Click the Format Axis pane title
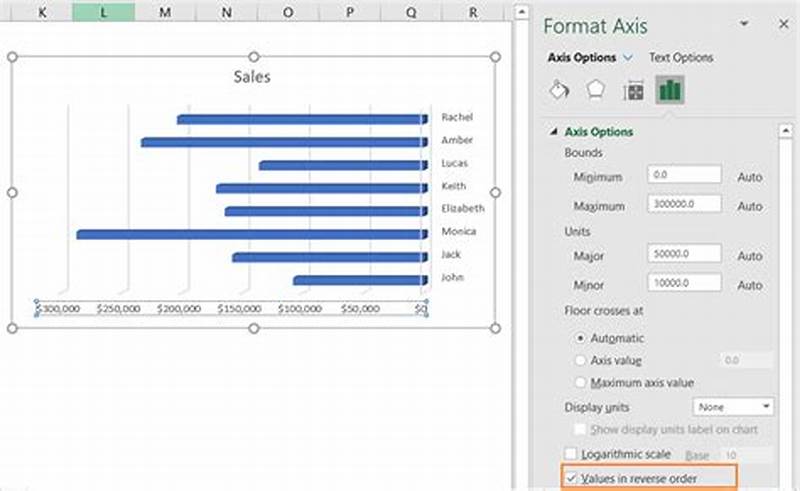800x491 pixels. pyautogui.click(x=595, y=26)
